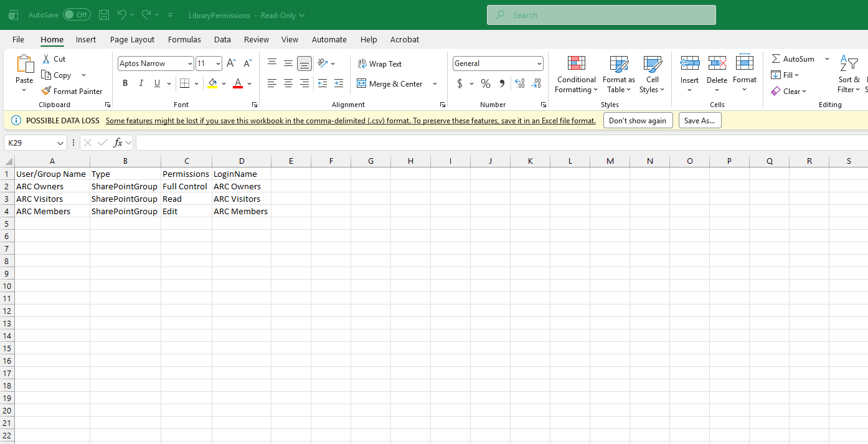
Task: Click the Format Painter icon
Action: [46, 91]
